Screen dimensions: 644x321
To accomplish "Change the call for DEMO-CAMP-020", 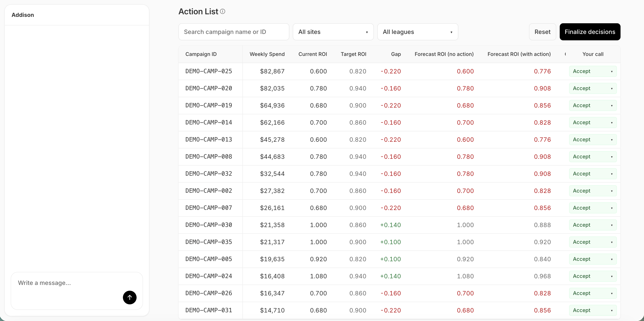I will (593, 88).
